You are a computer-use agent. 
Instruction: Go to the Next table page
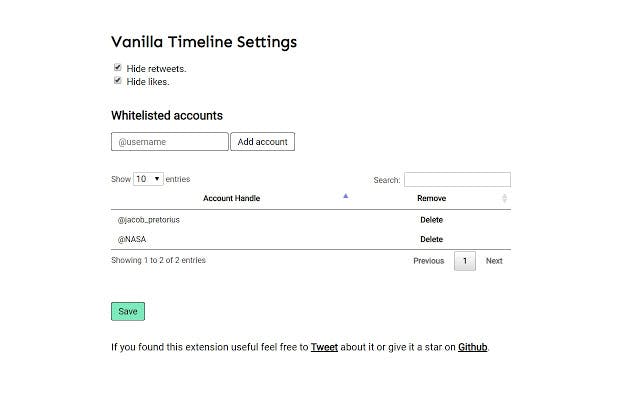494,261
